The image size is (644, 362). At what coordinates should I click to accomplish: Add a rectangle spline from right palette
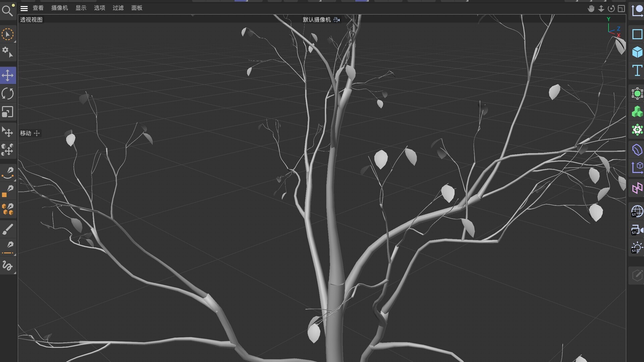[637, 34]
